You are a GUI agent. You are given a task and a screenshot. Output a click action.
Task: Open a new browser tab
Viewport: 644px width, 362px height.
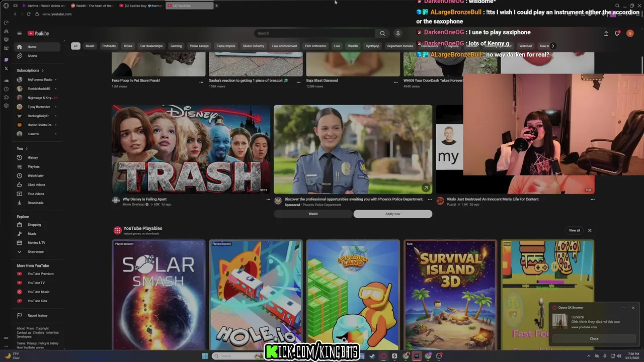point(217,6)
